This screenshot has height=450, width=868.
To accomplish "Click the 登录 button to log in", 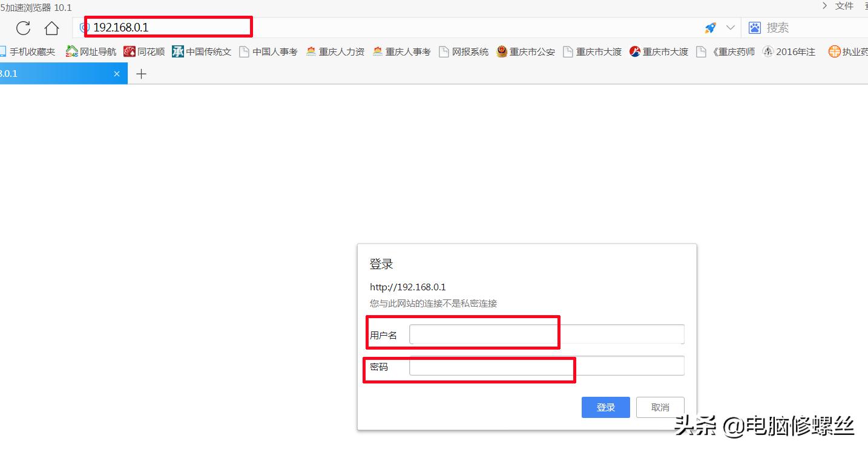I will pos(605,407).
